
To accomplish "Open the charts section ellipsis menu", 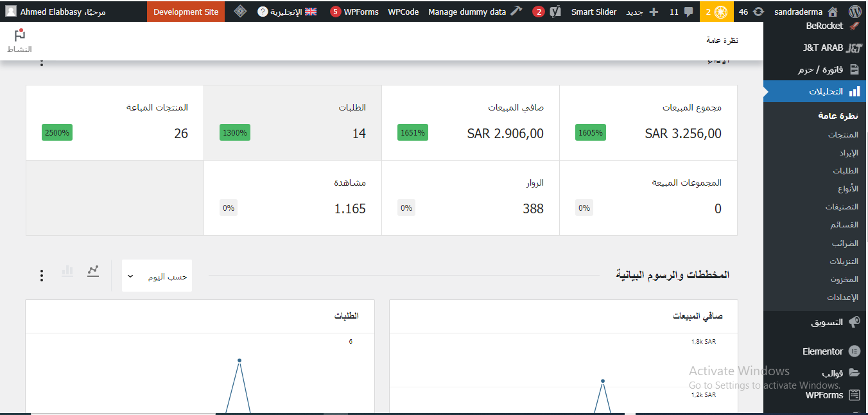I will click(x=42, y=276).
